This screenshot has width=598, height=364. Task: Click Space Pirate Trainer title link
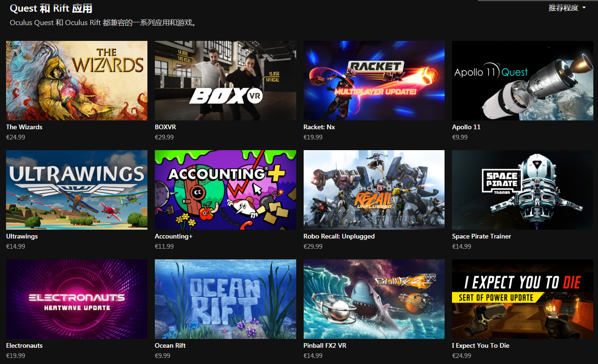481,236
